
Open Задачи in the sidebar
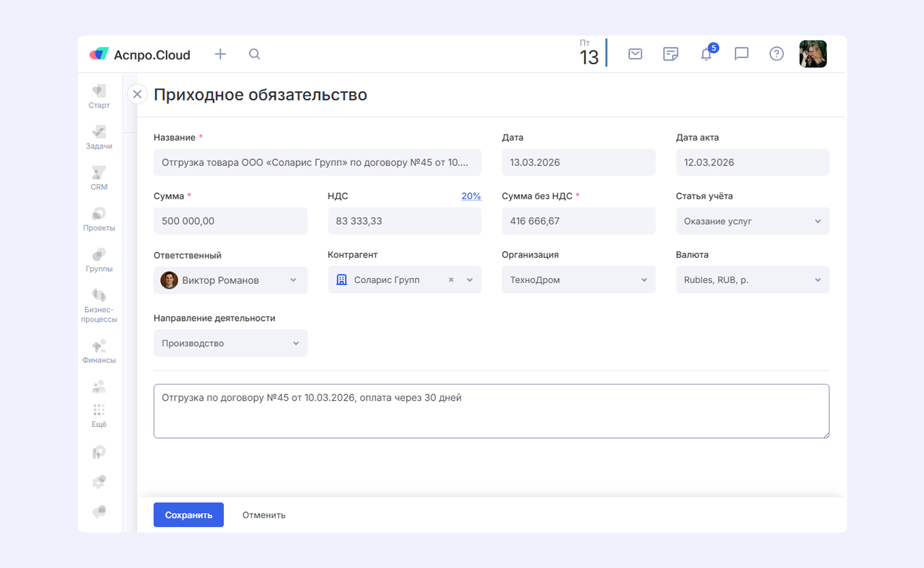pyautogui.click(x=99, y=137)
